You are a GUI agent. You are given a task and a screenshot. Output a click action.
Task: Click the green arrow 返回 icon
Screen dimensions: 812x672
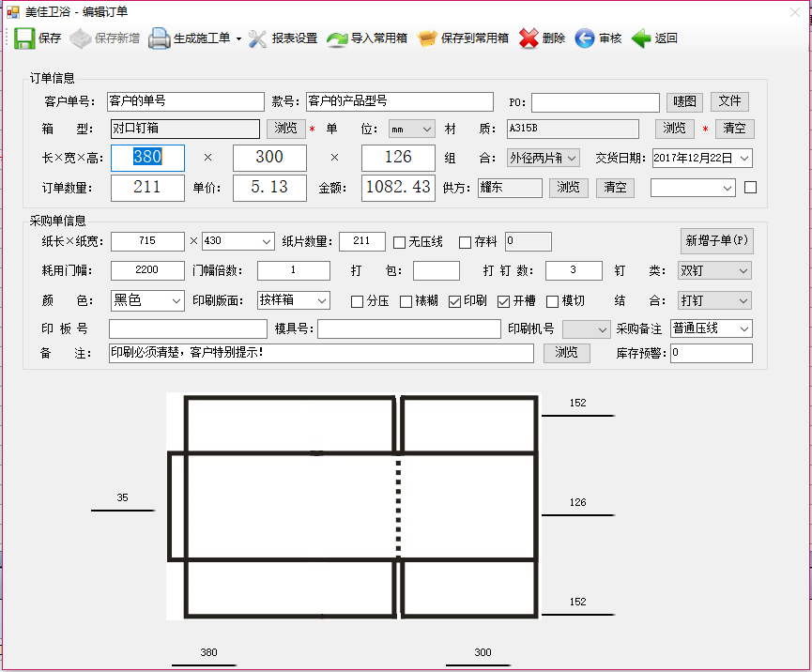pos(641,38)
